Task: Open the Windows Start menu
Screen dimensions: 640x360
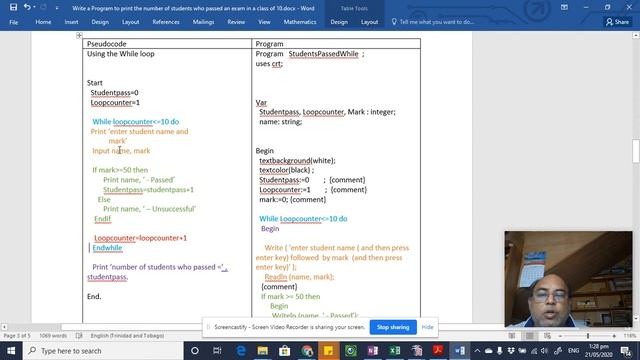Action: (x=11, y=351)
